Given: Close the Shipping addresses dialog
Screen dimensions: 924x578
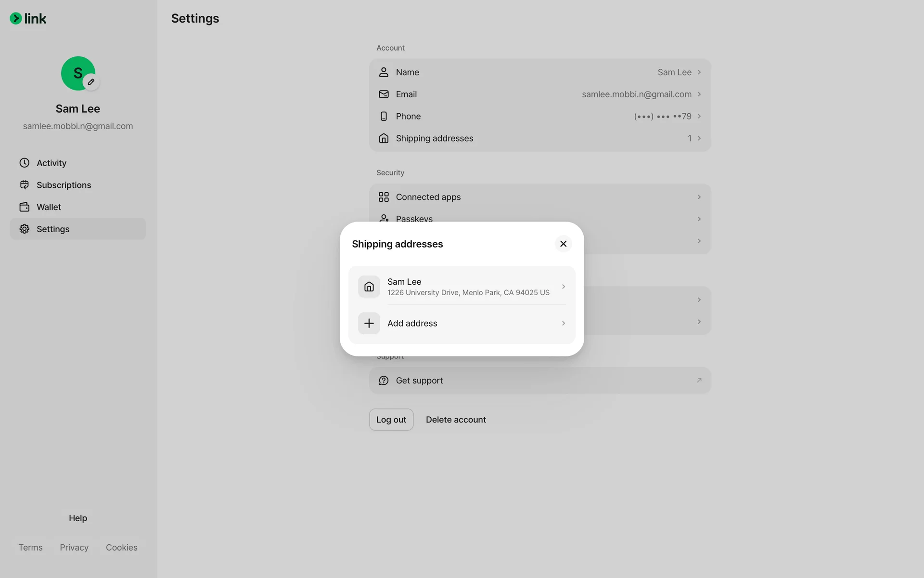Looking at the screenshot, I should click(x=563, y=244).
